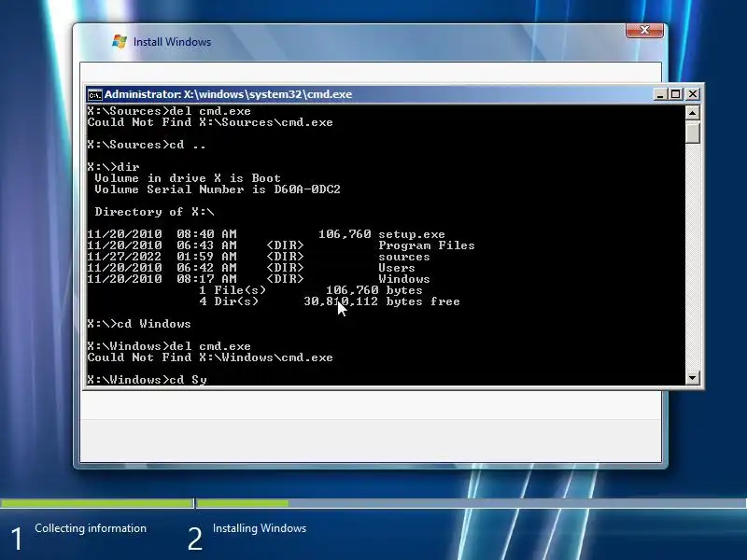The width and height of the screenshot is (747, 560).
Task: Click the cmd scrollbar track below thumb
Action: [692, 258]
